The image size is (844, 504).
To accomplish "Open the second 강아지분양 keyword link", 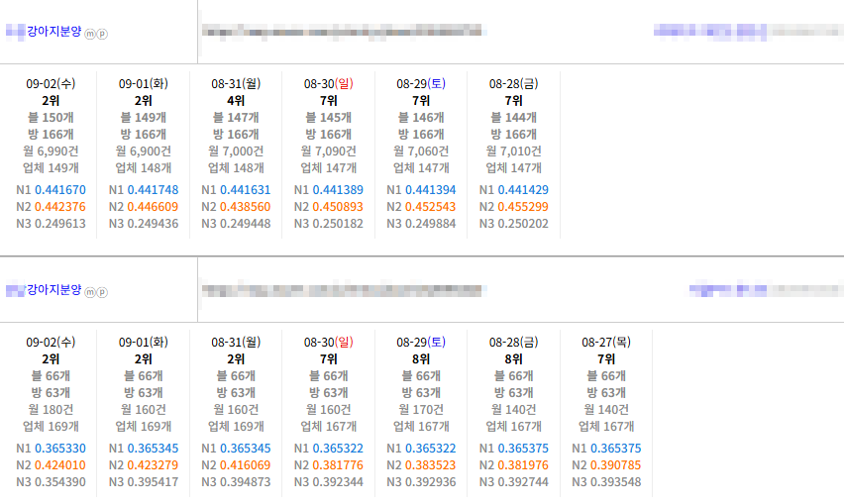I will 53,289.
